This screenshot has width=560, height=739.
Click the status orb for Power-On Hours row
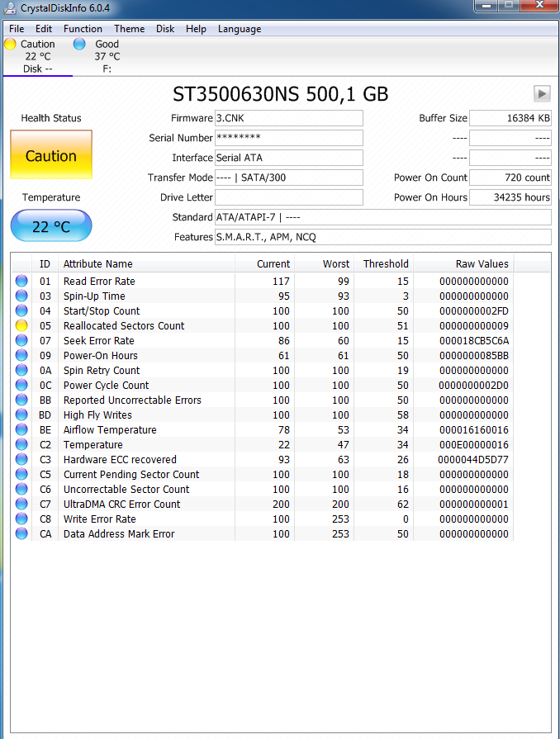pyautogui.click(x=21, y=355)
